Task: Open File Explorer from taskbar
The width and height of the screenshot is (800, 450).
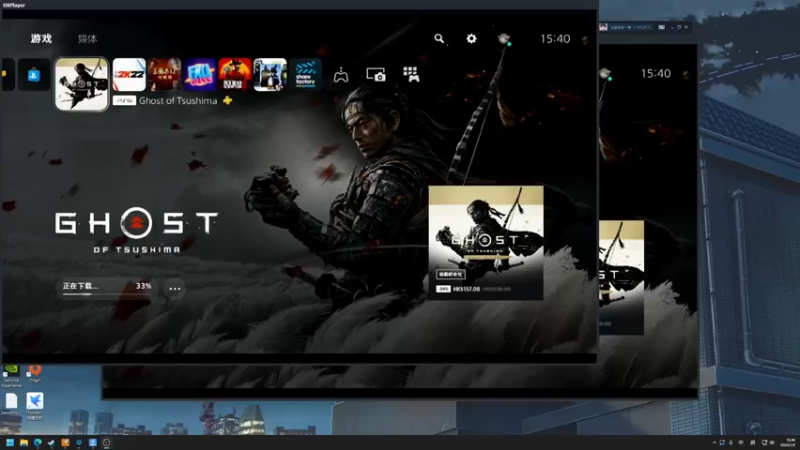Action: (24, 443)
